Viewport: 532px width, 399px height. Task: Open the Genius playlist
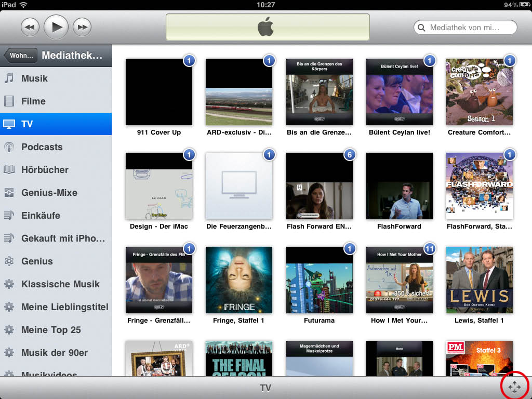56,261
